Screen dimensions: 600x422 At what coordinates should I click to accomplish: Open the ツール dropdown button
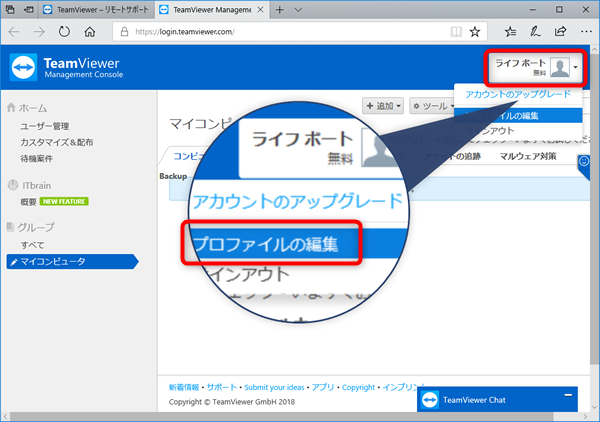tap(433, 106)
